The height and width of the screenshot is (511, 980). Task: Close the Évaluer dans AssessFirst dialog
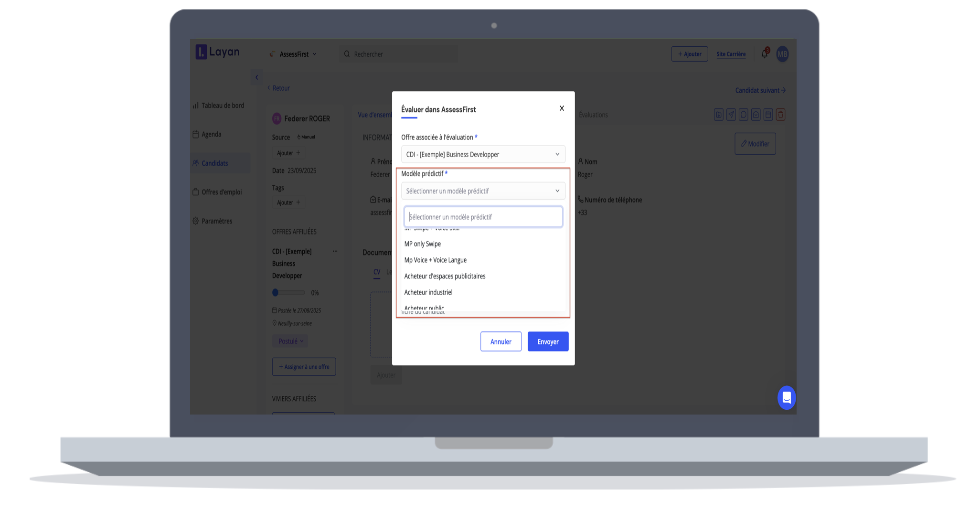click(562, 108)
